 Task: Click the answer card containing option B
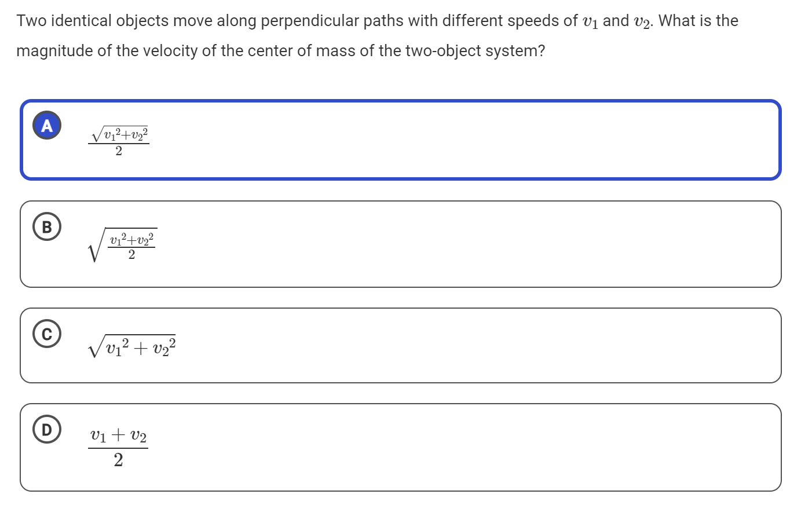[400, 243]
